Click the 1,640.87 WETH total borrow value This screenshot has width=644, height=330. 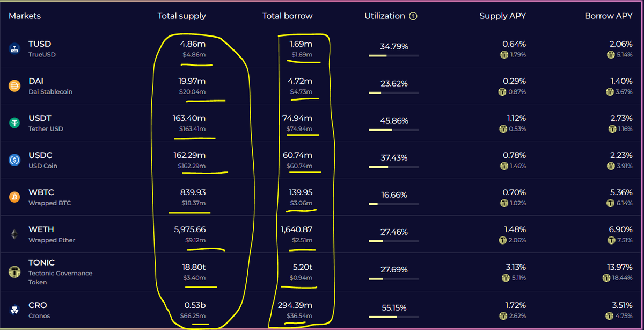pos(297,229)
